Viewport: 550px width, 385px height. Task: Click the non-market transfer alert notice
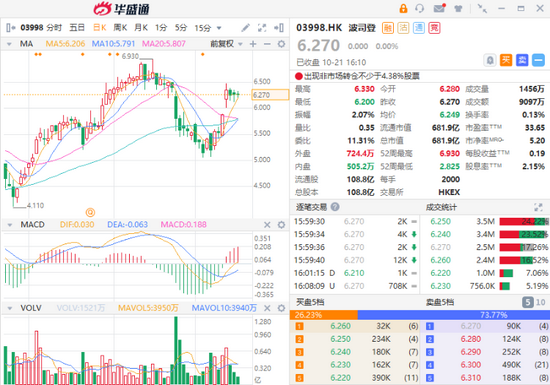click(357, 76)
